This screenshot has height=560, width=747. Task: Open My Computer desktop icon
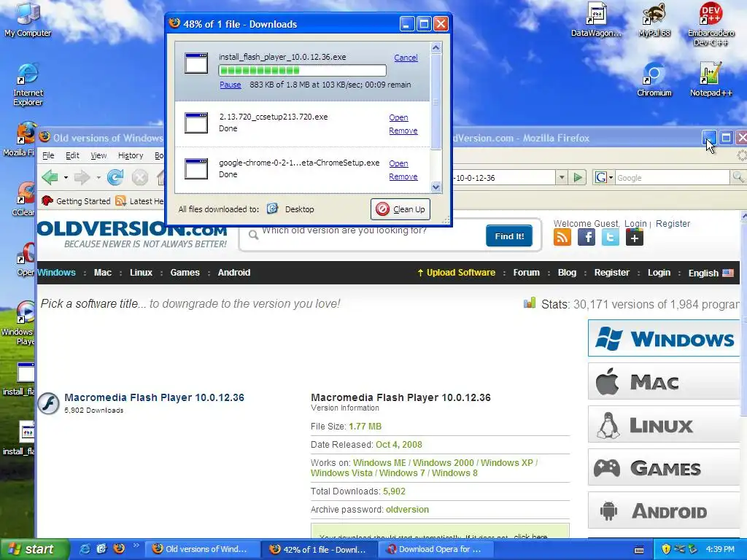click(x=28, y=20)
